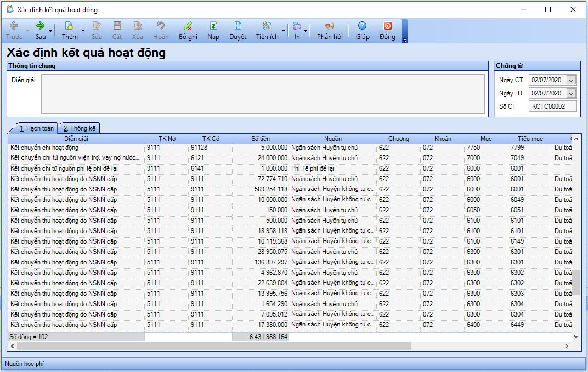The image size is (588, 372).
Task: Click the Tiểu mục column header
Action: pyautogui.click(x=530, y=139)
